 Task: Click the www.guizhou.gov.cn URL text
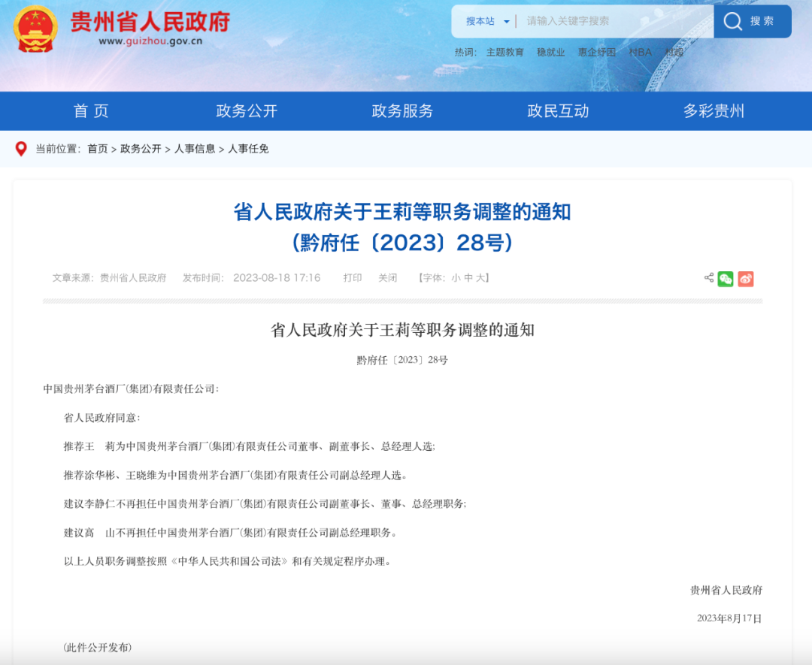point(150,41)
